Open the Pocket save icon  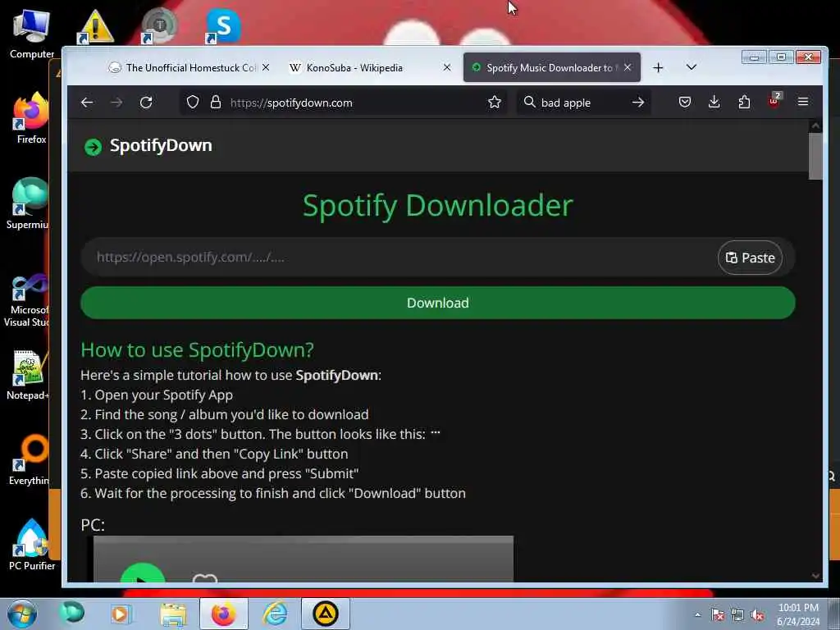(x=685, y=102)
